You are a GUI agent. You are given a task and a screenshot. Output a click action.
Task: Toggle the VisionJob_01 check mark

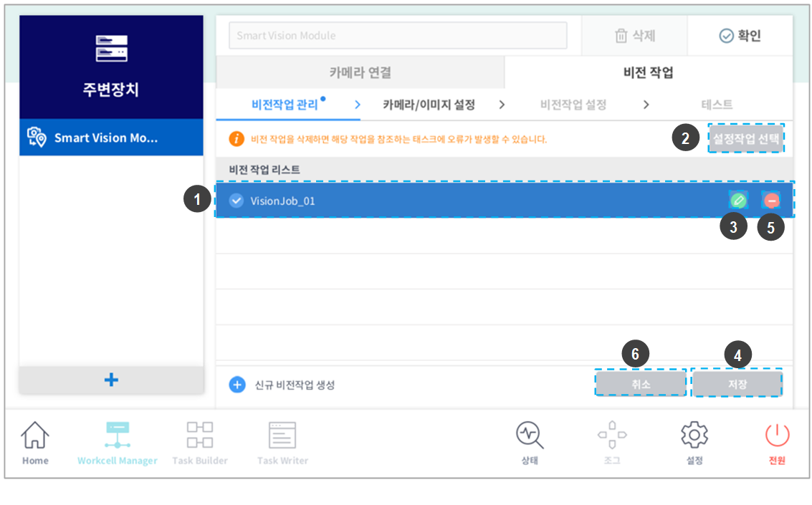237,201
